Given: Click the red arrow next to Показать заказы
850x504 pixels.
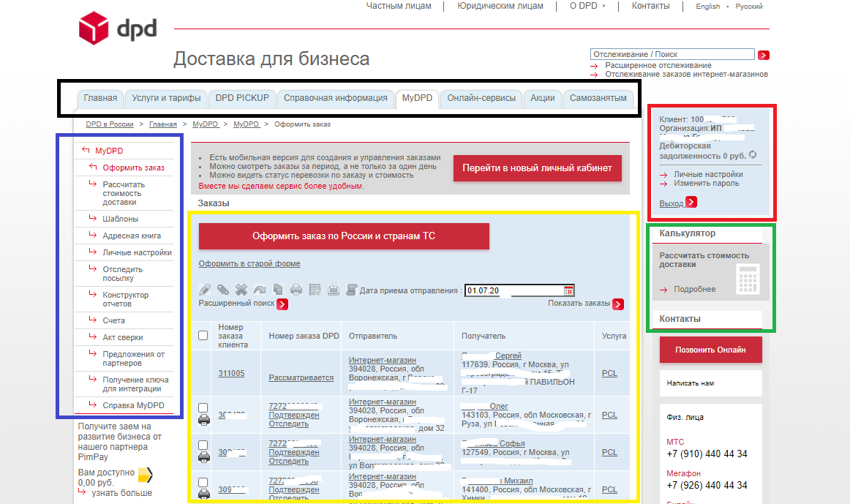Looking at the screenshot, I should [x=618, y=304].
